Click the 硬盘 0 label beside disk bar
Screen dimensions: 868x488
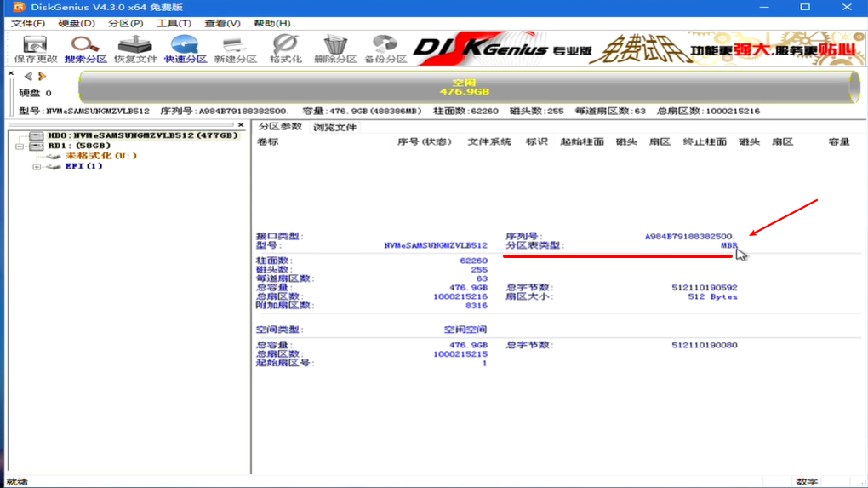[x=35, y=93]
